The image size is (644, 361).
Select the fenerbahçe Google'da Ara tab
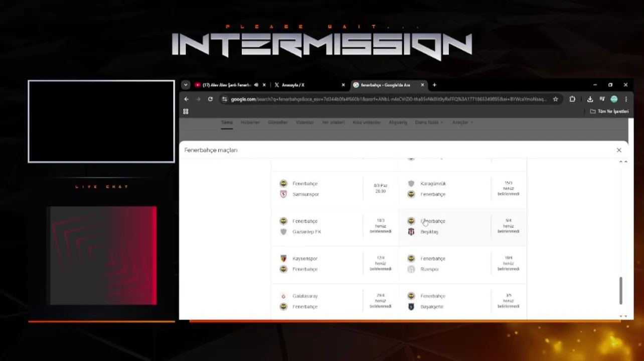pos(389,85)
